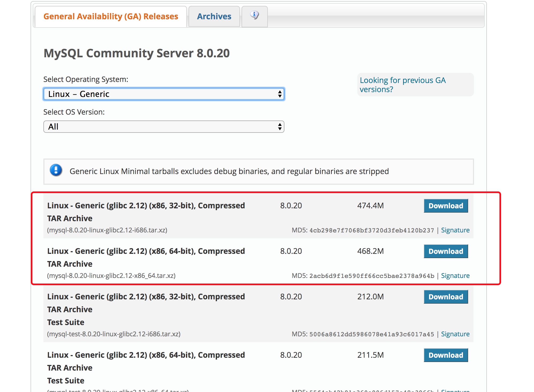The width and height of the screenshot is (534, 392).
Task: Open the info bubble icon tab
Action: [x=254, y=16]
